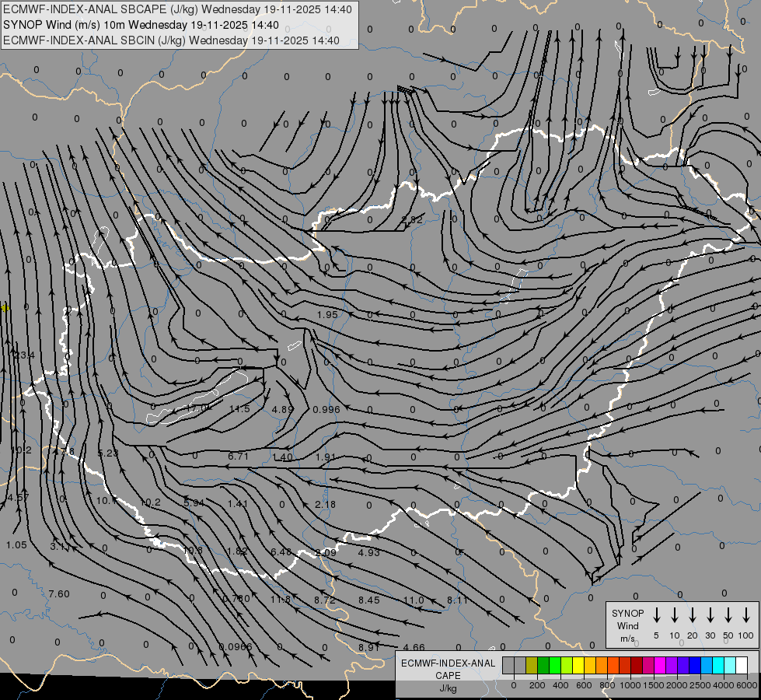Click the CAPE value 6.46 on map
Viewport: 761px width, 700px height.
281,552
